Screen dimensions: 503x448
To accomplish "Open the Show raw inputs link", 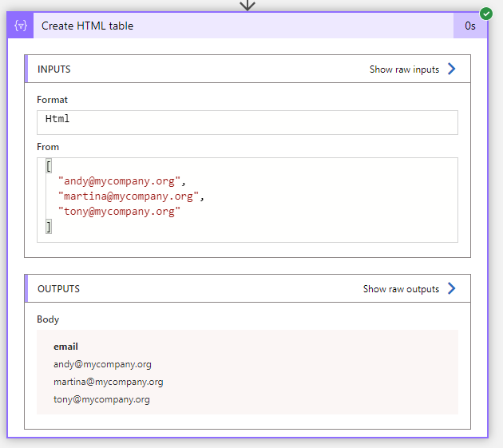I will click(404, 69).
